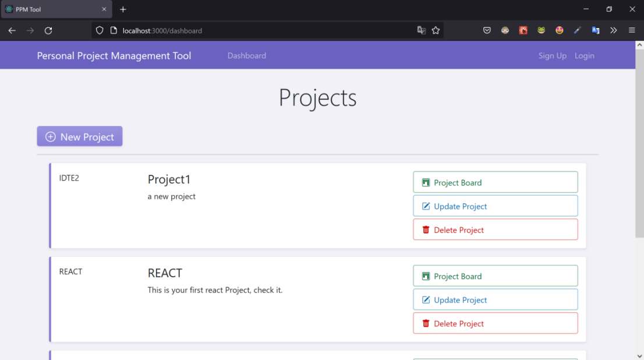Click the heart-eyes emoji extension icon
Viewport: 644px width, 360px height.
(x=559, y=30)
